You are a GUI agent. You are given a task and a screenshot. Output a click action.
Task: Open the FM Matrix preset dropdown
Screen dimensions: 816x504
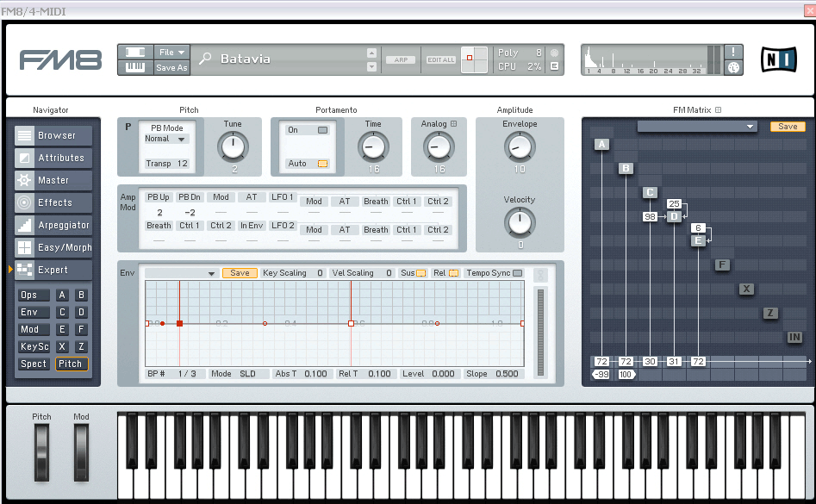[x=697, y=127]
